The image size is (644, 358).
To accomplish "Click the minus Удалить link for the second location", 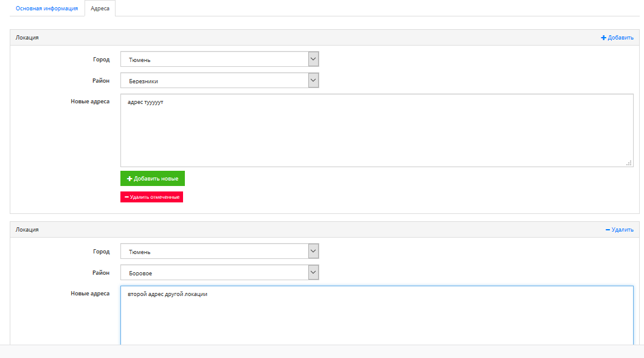I will 619,230.
